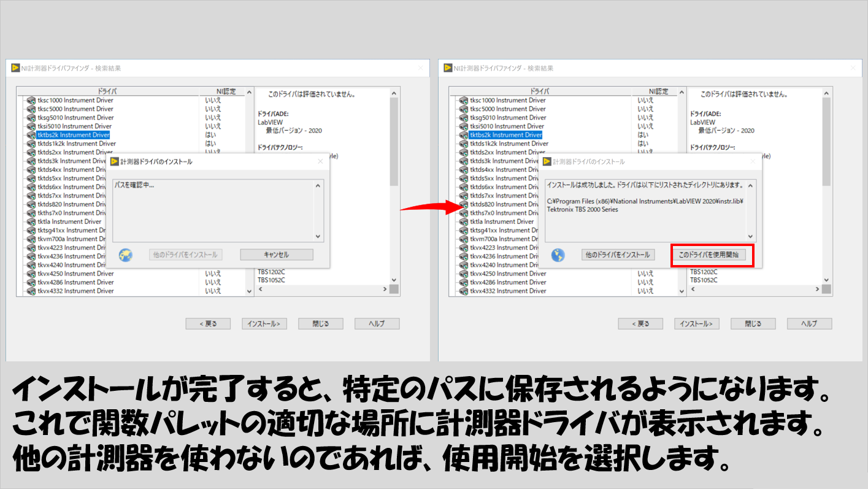Select tksg5010 Instrument Driver in right window

point(507,117)
